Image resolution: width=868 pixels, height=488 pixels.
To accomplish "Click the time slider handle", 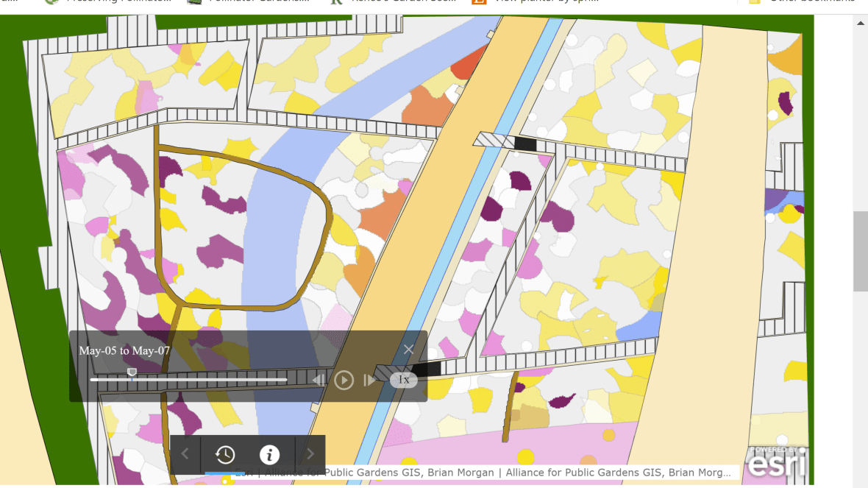I will [132, 374].
